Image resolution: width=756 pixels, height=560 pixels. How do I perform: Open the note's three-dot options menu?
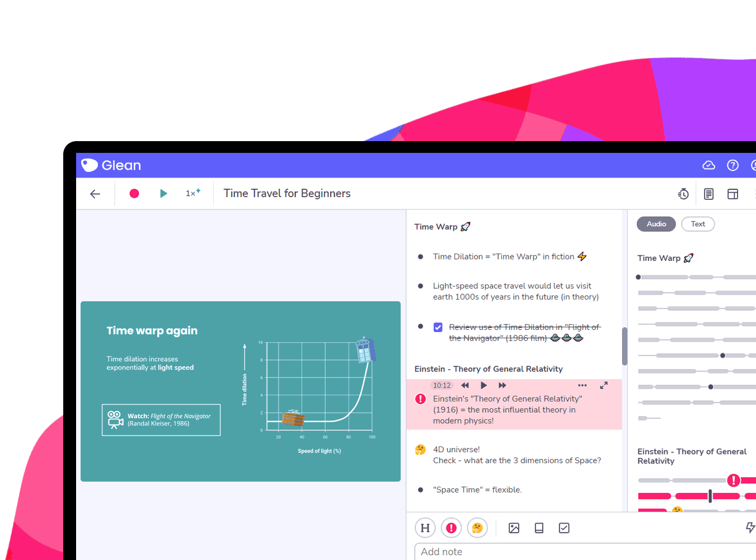583,385
